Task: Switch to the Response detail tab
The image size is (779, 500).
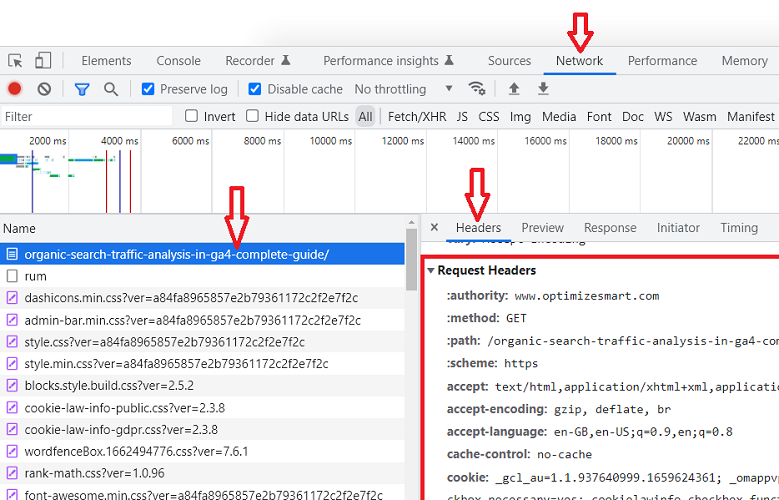Action: click(x=610, y=228)
